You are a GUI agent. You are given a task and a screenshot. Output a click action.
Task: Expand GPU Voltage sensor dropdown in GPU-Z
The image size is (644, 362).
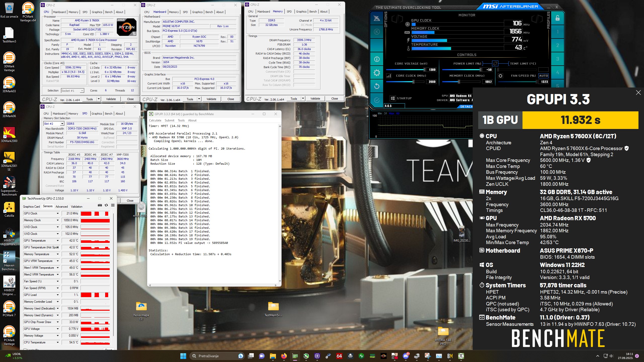(58, 329)
